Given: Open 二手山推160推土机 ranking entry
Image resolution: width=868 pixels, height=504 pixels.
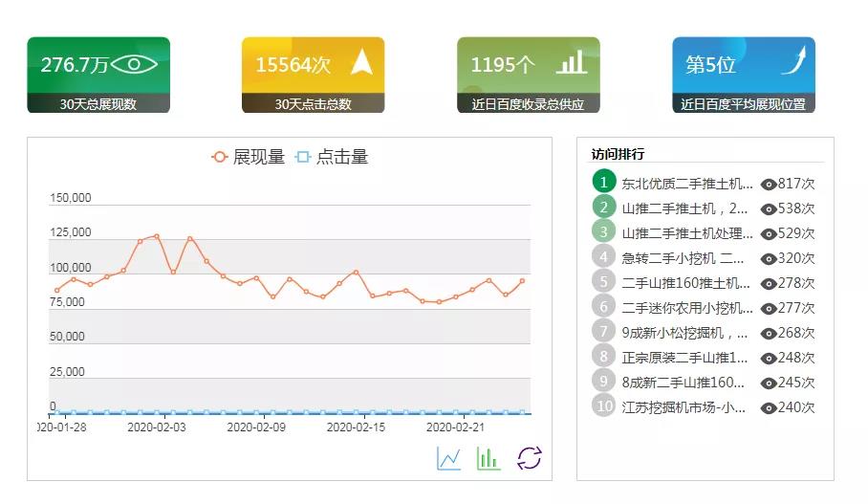Looking at the screenshot, I should (685, 283).
